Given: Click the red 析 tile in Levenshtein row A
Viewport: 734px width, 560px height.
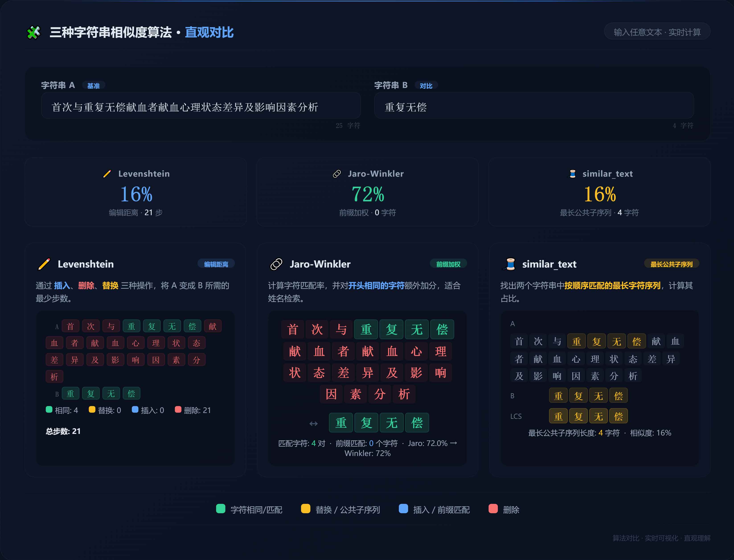Looking at the screenshot, I should point(54,377).
